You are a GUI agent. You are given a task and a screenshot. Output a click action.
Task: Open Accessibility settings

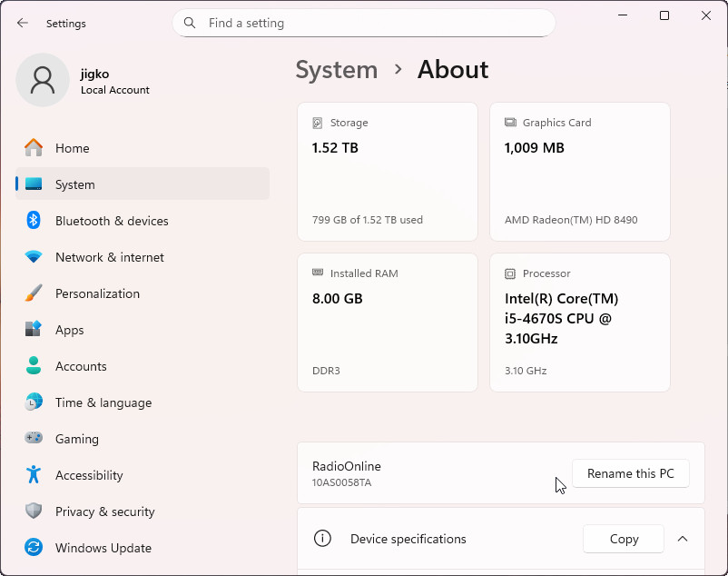88,475
